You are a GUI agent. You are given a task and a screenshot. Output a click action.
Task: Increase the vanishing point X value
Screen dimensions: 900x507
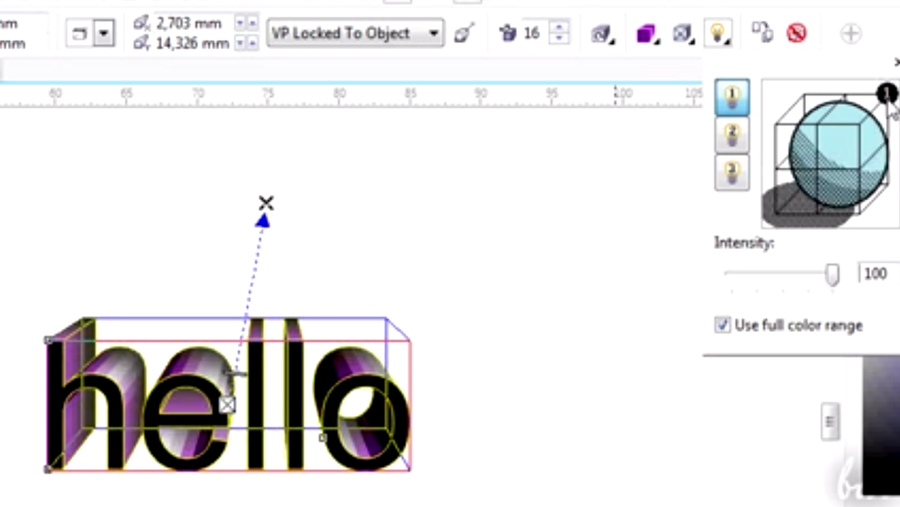pos(252,23)
